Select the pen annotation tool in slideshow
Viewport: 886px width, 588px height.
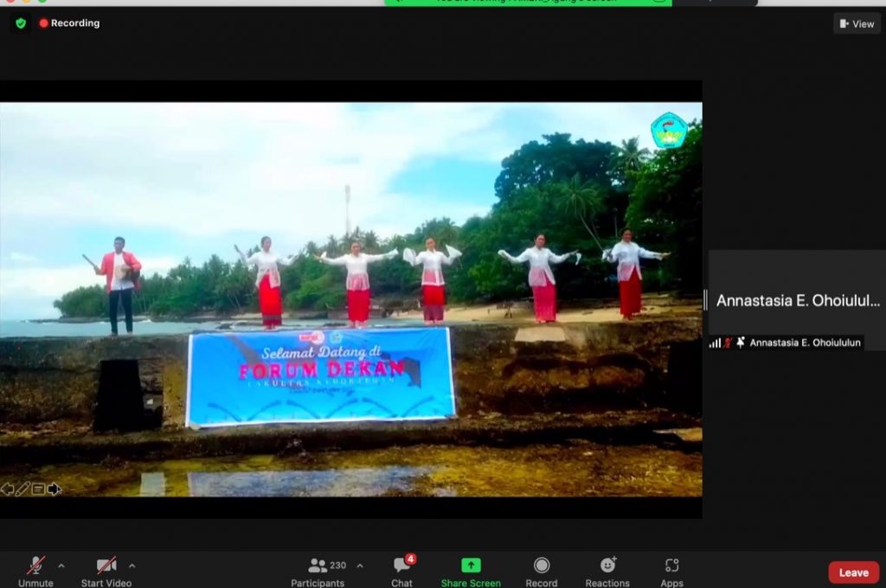[22, 489]
